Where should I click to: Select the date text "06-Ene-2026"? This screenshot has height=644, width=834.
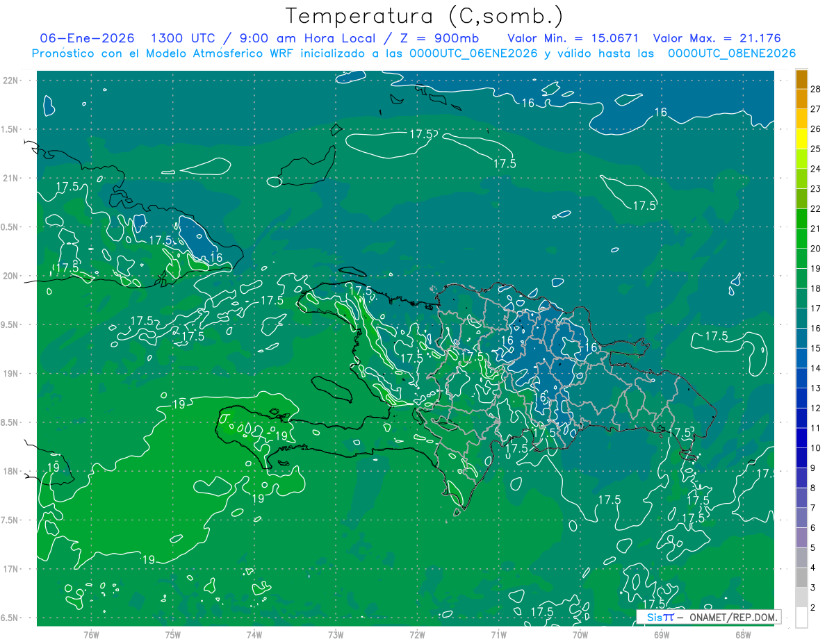88,38
